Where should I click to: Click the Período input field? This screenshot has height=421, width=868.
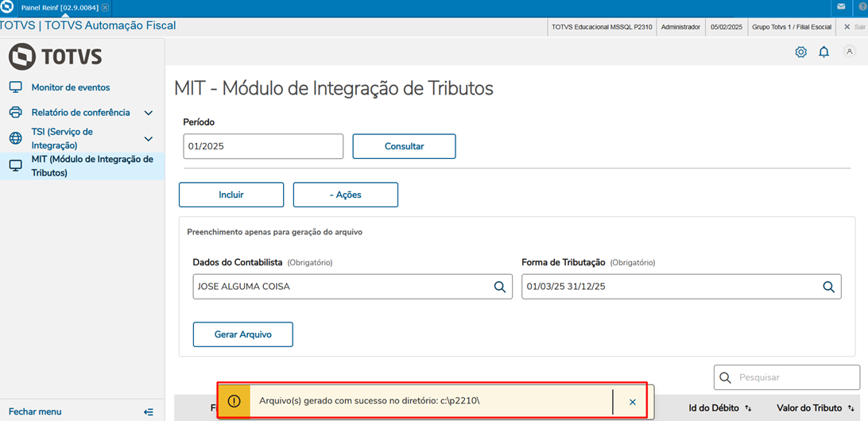coord(264,147)
